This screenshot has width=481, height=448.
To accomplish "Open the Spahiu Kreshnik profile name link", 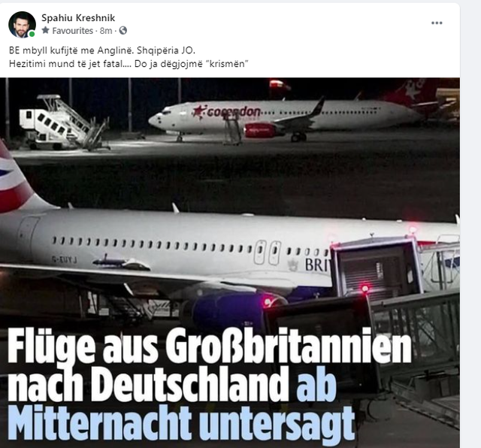I will click(78, 18).
